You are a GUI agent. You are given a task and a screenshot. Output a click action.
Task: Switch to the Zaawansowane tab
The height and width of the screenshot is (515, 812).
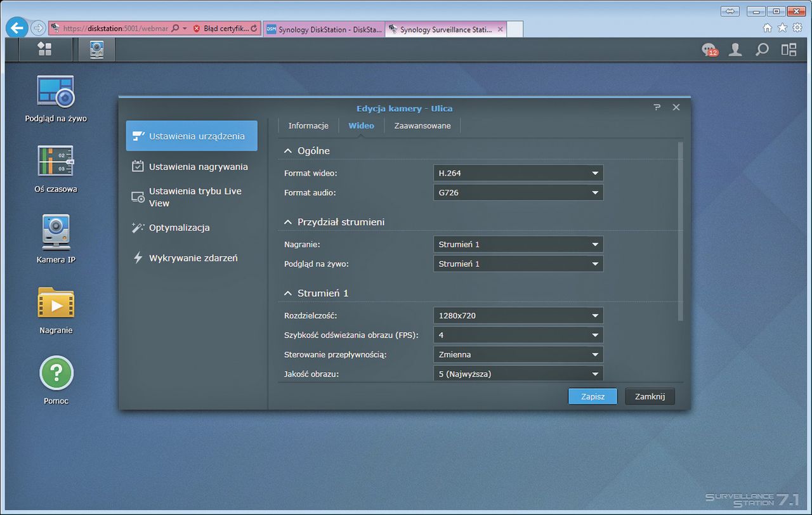tap(422, 126)
